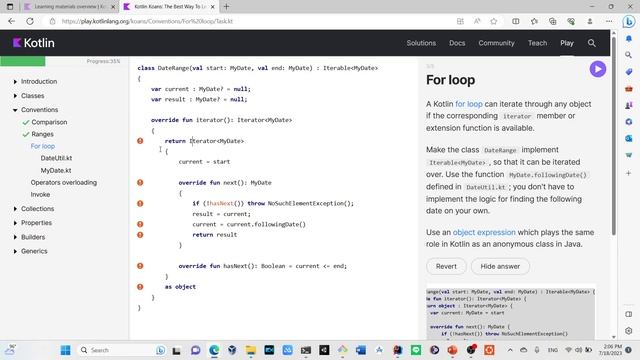
Task: Click the browser address bar URL
Action: [x=147, y=21]
